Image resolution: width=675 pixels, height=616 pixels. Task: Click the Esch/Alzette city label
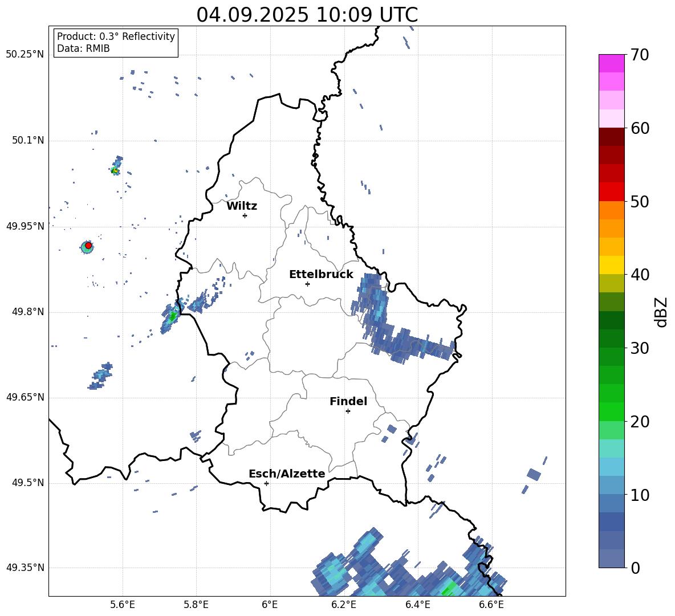(x=287, y=474)
